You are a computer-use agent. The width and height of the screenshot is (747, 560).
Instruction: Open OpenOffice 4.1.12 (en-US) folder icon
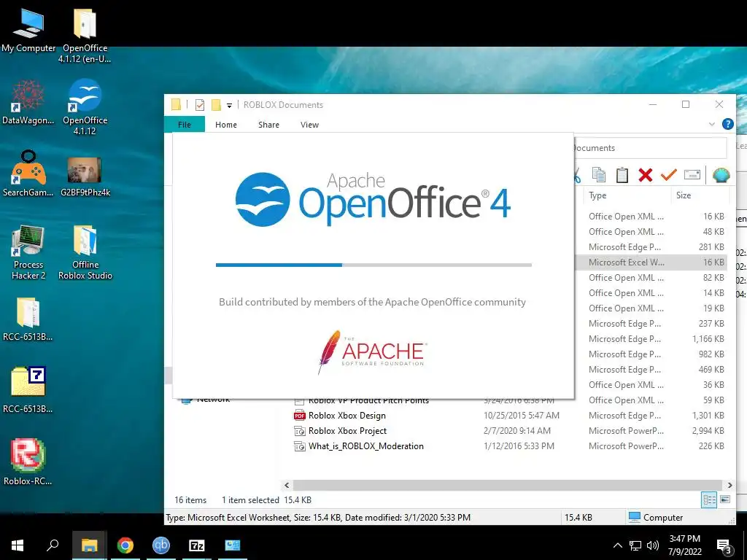click(x=85, y=36)
